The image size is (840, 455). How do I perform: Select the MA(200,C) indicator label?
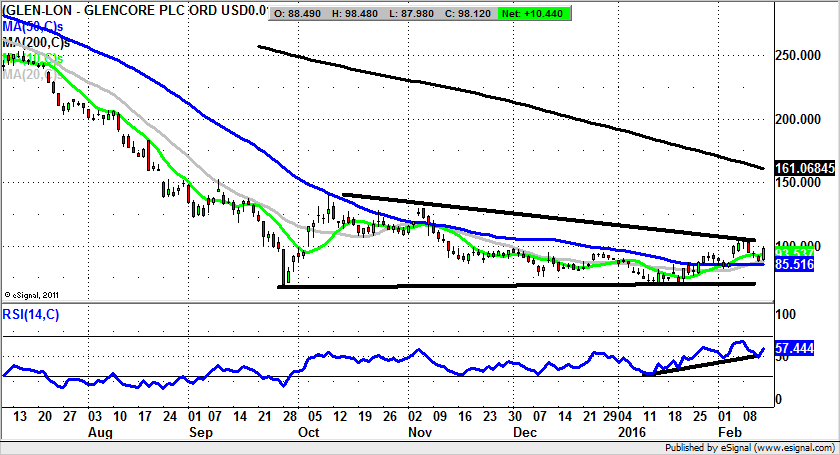(x=38, y=44)
